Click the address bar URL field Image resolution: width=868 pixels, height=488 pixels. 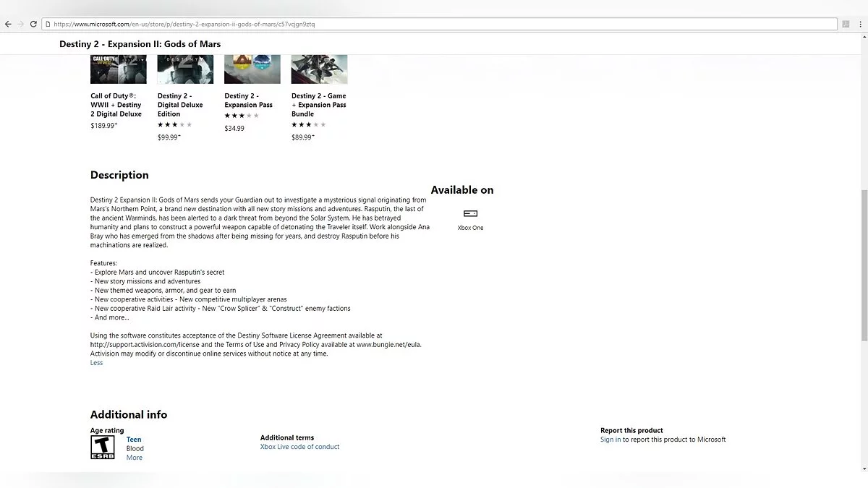[434, 24]
